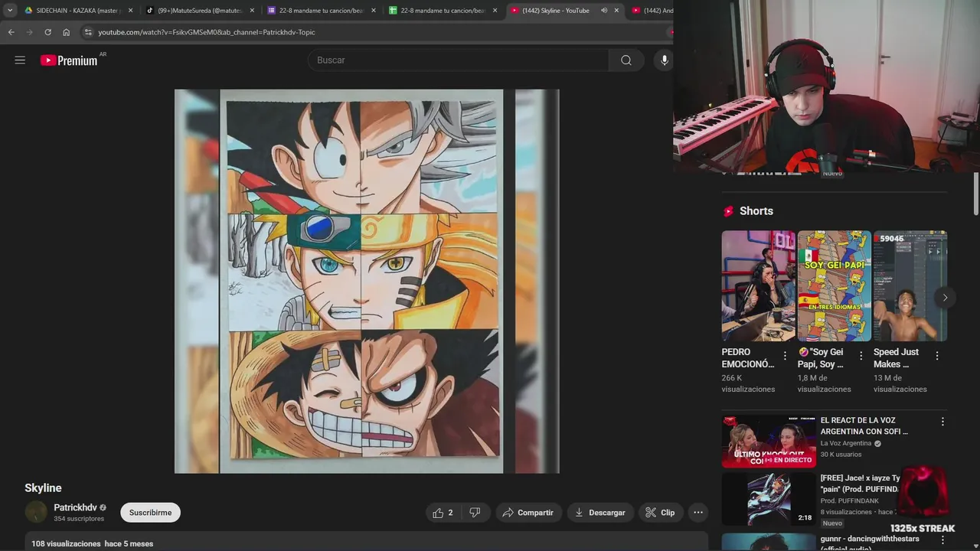The image size is (980, 551).
Task: Click the browser forward arrow
Action: pos(29,32)
